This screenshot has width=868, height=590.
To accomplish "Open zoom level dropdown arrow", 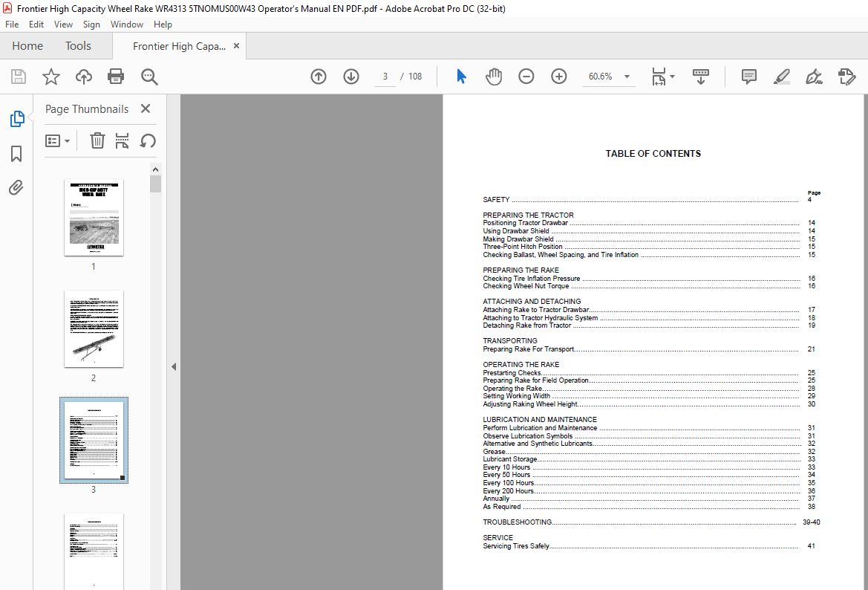I will pyautogui.click(x=627, y=77).
